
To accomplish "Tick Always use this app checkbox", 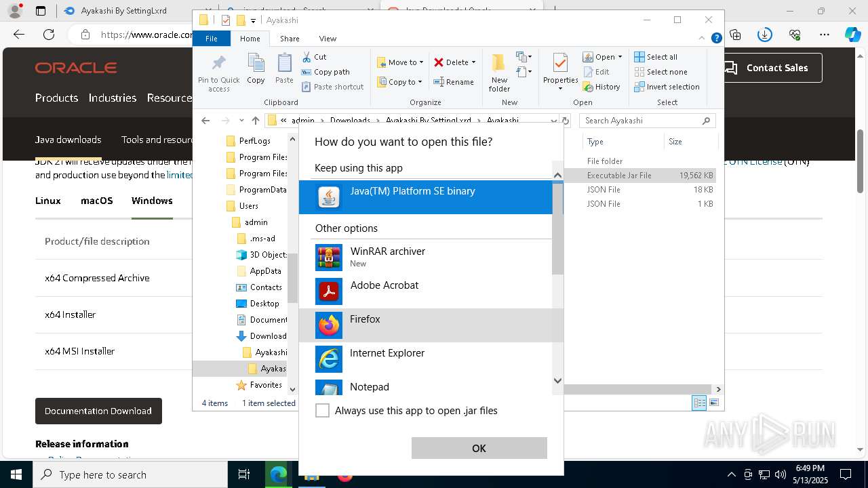I will [323, 411].
